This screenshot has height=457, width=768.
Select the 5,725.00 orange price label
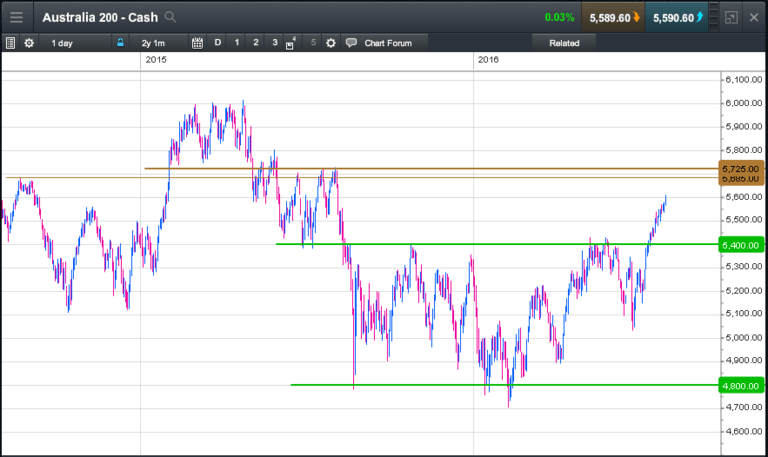click(741, 168)
